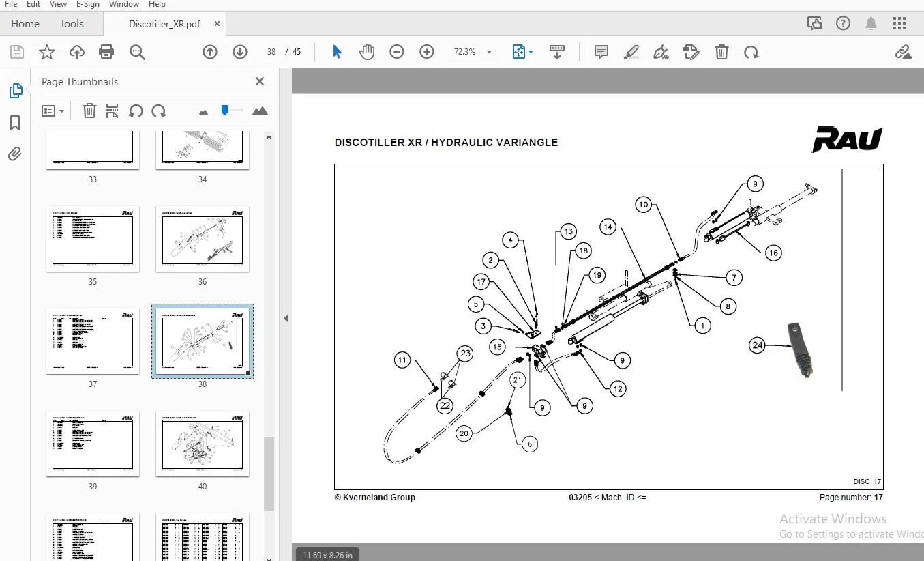Image resolution: width=924 pixels, height=561 pixels.
Task: Activate the Selection arrow tool
Action: click(337, 52)
